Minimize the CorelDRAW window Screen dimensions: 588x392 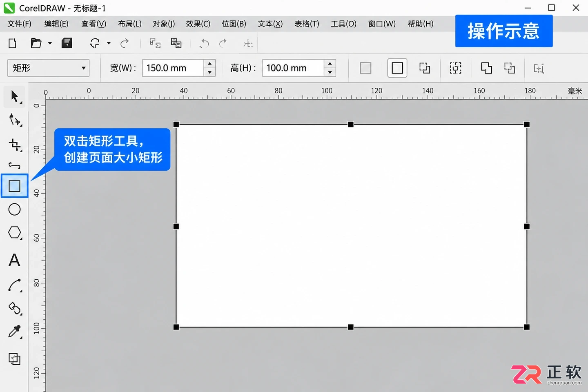pyautogui.click(x=528, y=8)
